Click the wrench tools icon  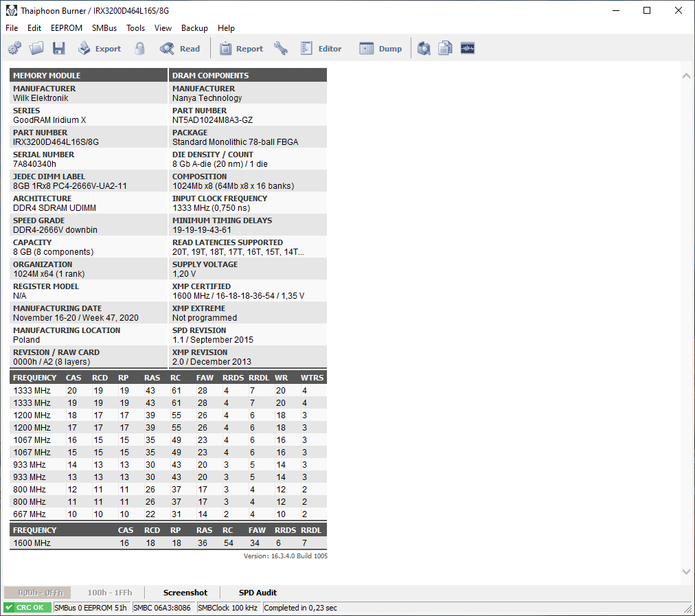click(x=281, y=48)
